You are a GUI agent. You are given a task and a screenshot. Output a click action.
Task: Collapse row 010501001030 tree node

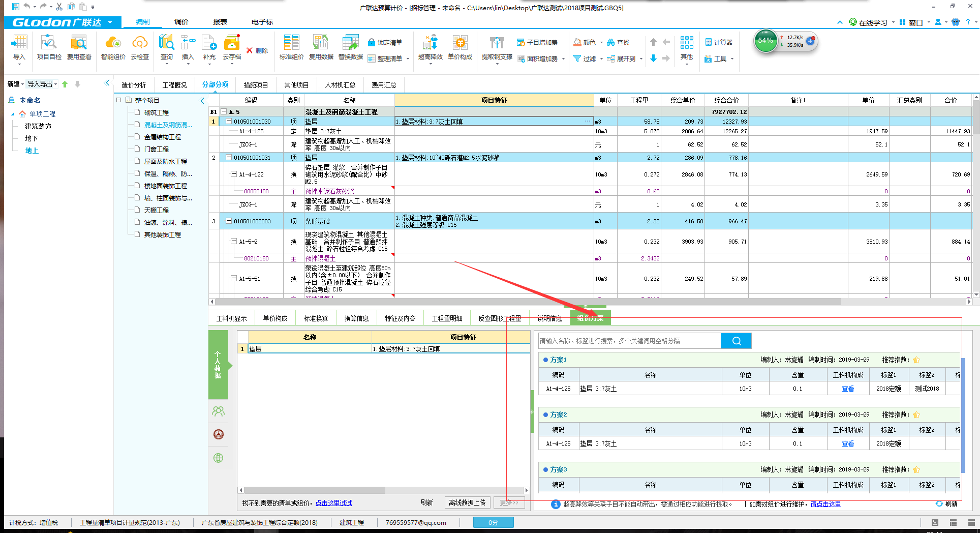(x=229, y=122)
